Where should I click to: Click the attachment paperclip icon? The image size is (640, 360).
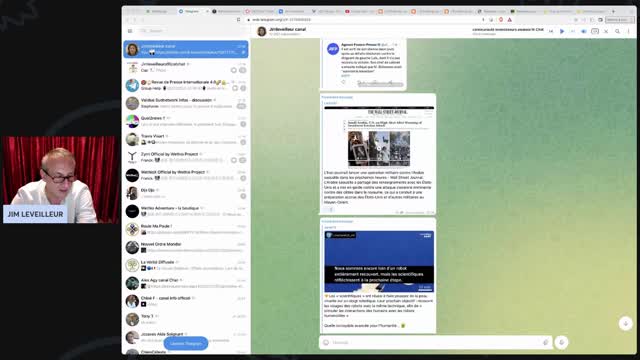546,342
